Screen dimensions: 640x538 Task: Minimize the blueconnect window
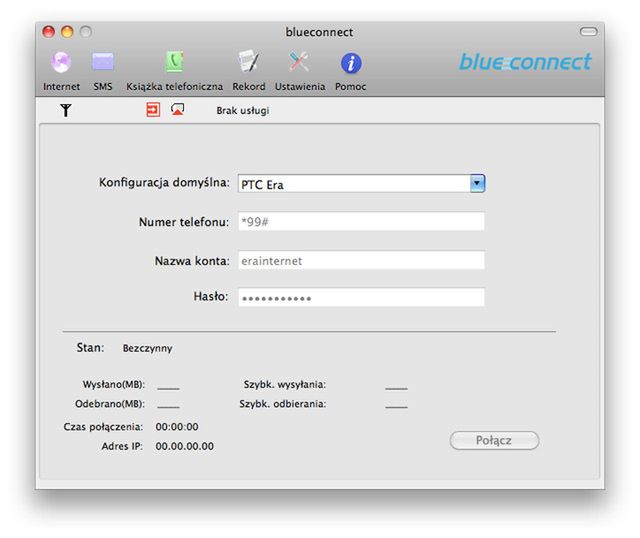pos(67,32)
